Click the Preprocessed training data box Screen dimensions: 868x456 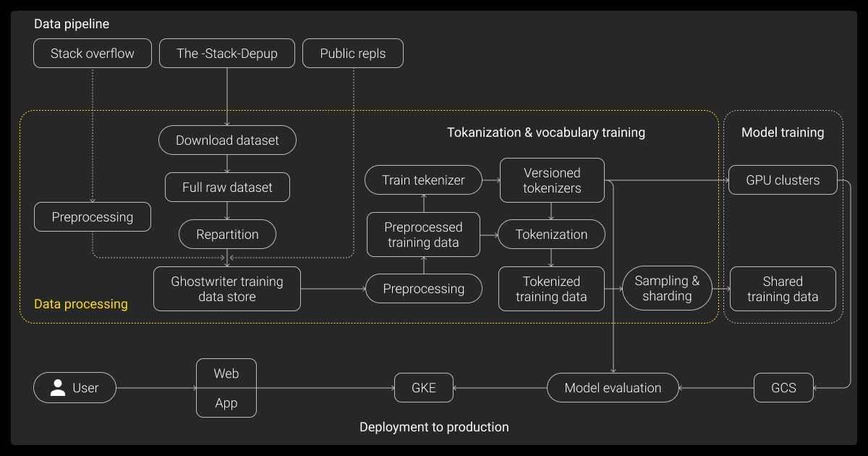[423, 235]
